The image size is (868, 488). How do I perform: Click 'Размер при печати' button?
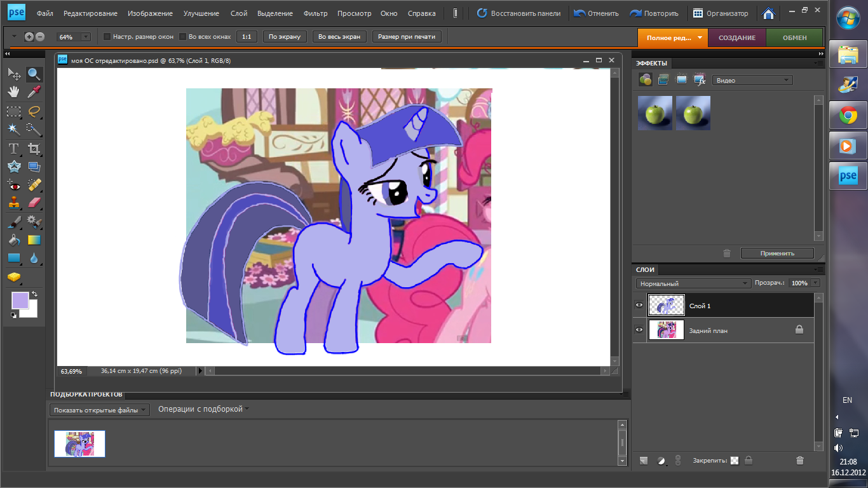click(x=407, y=37)
